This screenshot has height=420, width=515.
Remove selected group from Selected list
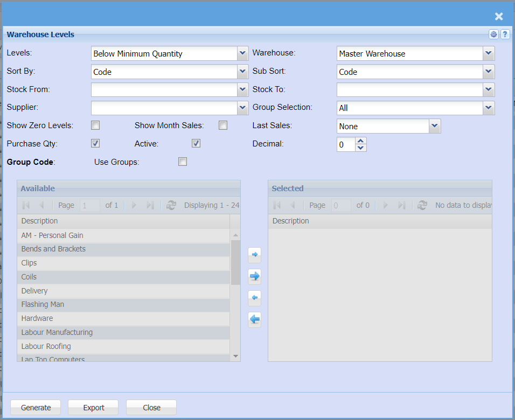coord(254,298)
